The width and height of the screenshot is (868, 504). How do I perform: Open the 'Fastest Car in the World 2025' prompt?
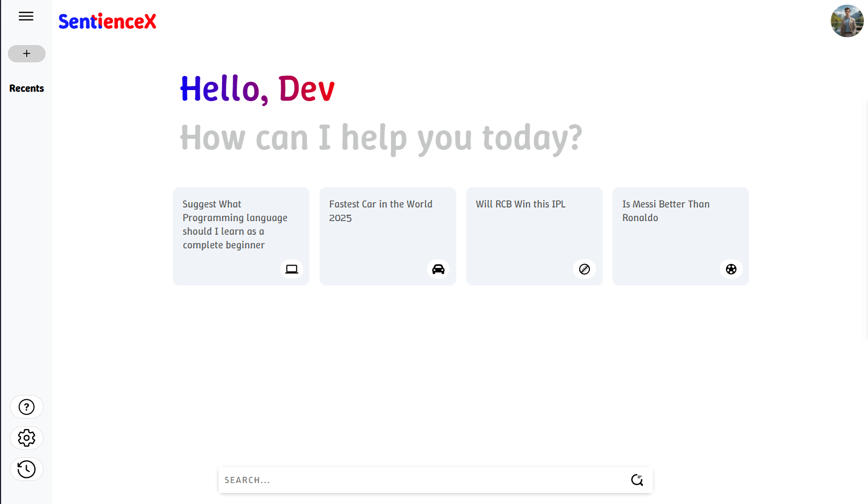coord(387,236)
